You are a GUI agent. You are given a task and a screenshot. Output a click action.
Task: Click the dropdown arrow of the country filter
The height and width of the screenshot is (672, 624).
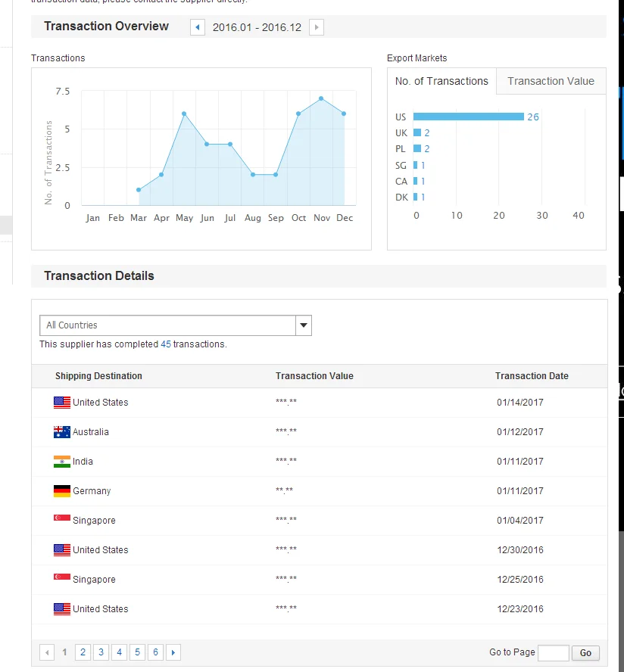pos(303,325)
